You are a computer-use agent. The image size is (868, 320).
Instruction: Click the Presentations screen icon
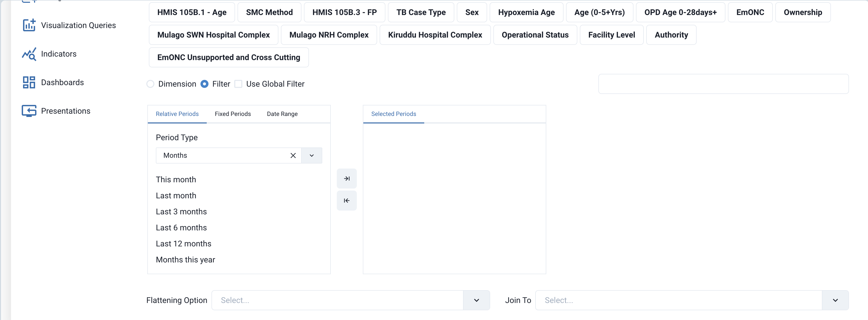click(29, 111)
